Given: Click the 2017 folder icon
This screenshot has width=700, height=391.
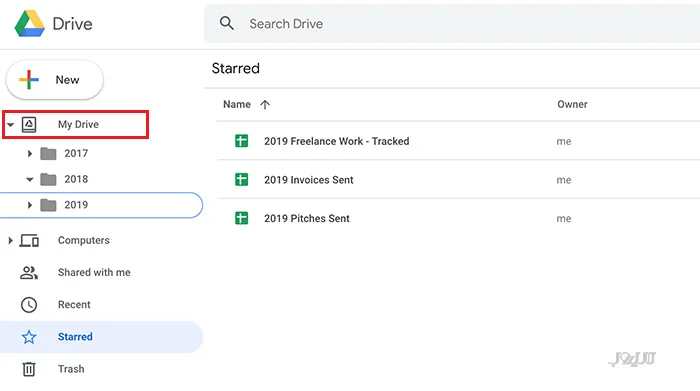Looking at the screenshot, I should 48,154.
